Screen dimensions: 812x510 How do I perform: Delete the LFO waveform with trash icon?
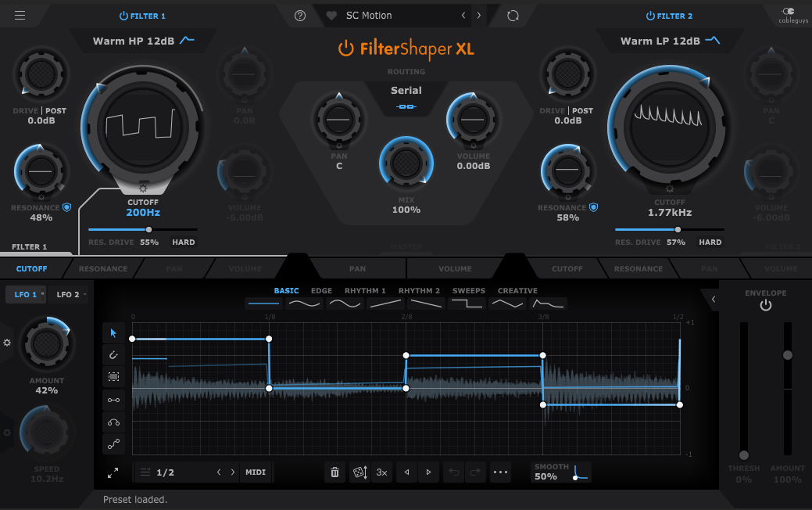pyautogui.click(x=334, y=472)
